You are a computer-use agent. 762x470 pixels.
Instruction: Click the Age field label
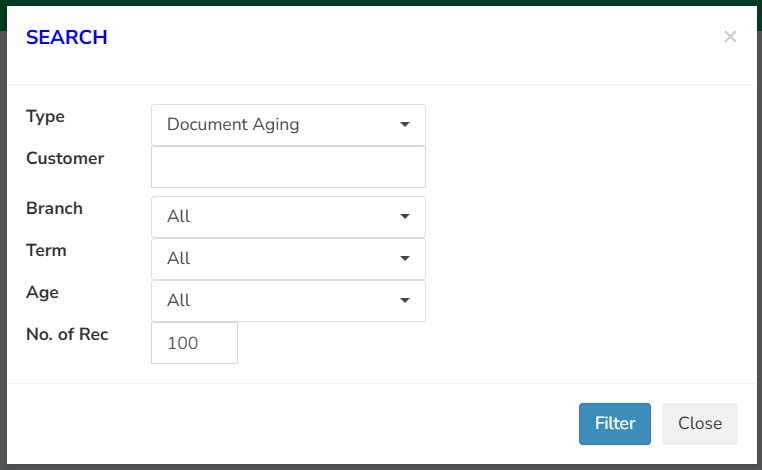tap(42, 293)
